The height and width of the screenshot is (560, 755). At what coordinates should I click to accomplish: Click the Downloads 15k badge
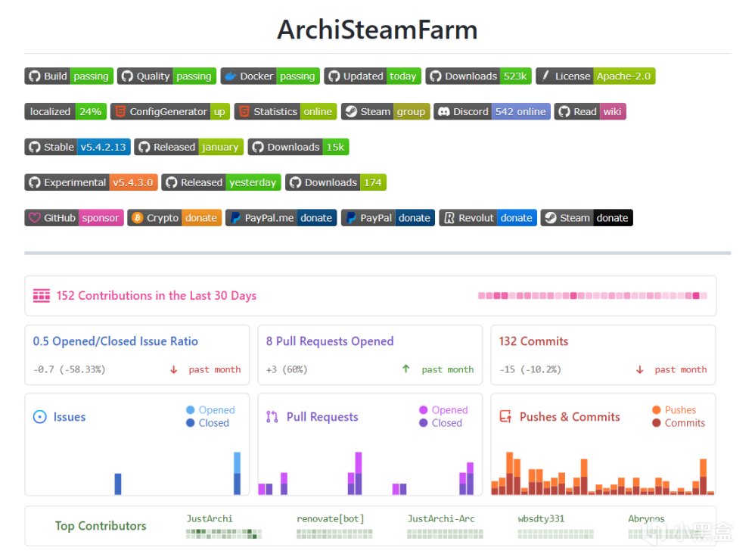pos(299,147)
